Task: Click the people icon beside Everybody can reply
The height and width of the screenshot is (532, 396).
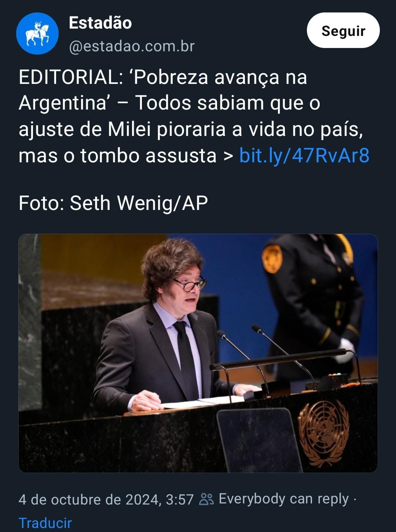Action: tap(206, 499)
